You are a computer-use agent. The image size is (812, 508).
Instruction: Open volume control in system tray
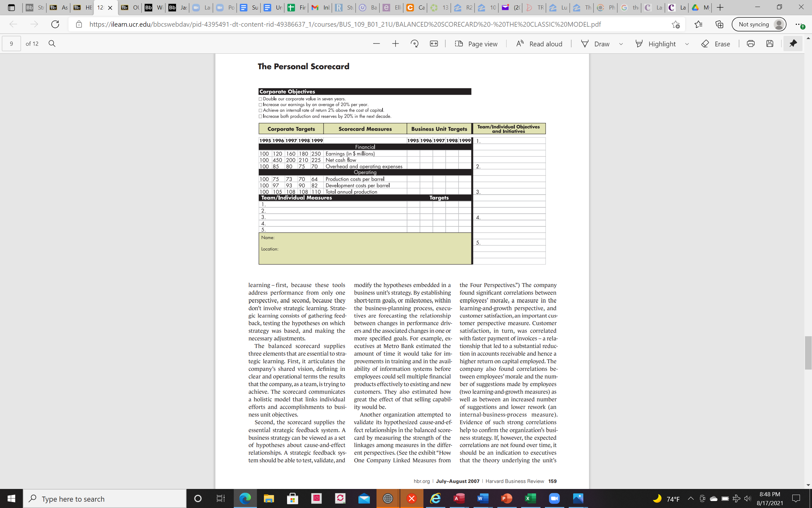pyautogui.click(x=748, y=498)
